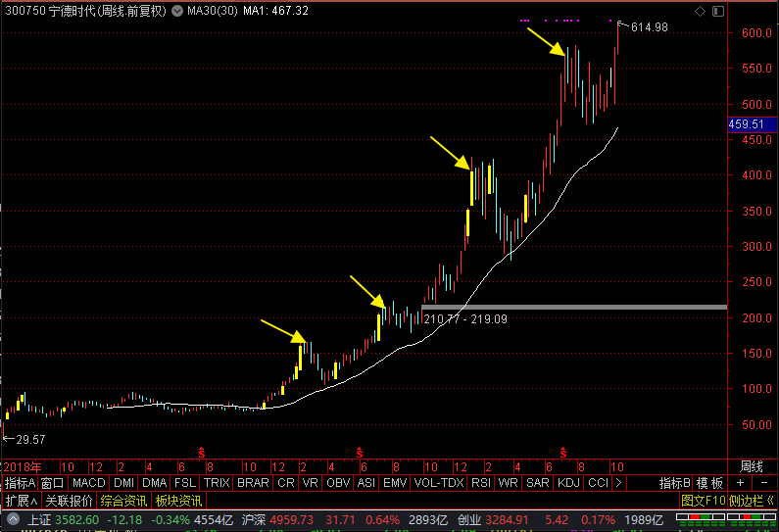
Task: Click the 图文F10 button
Action: (704, 501)
